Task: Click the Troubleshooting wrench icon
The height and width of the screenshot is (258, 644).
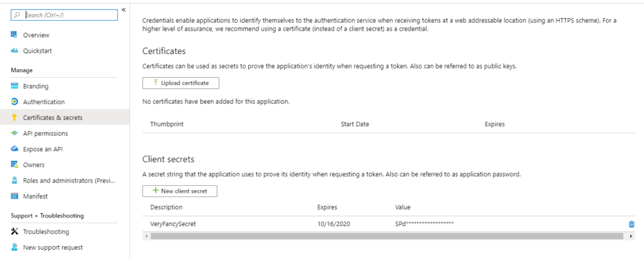Action: [x=14, y=232]
